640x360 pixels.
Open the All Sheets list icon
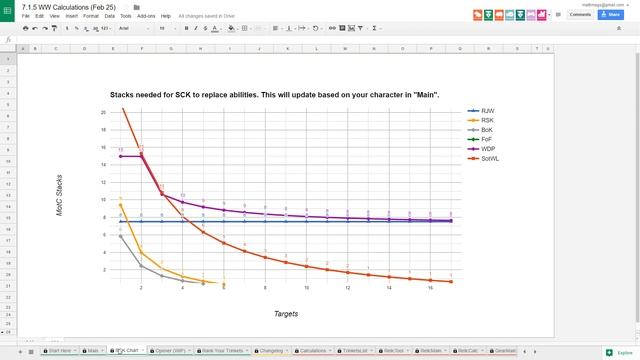31,351
